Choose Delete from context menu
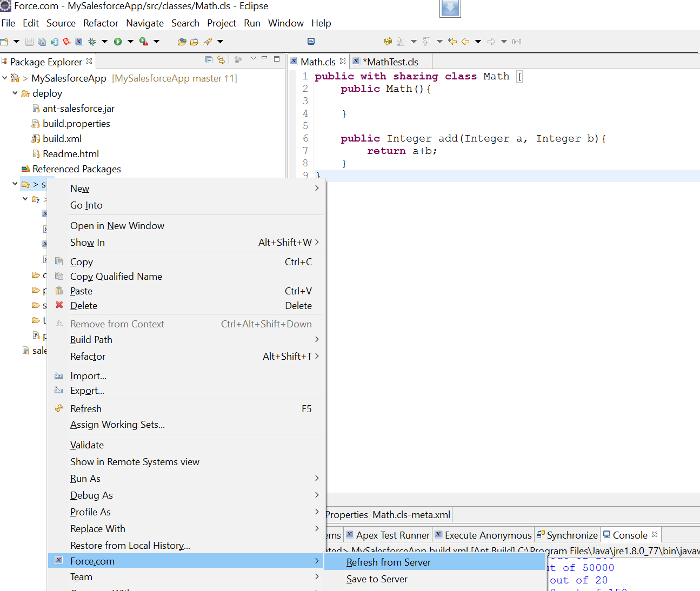700x591 pixels. (186, 306)
